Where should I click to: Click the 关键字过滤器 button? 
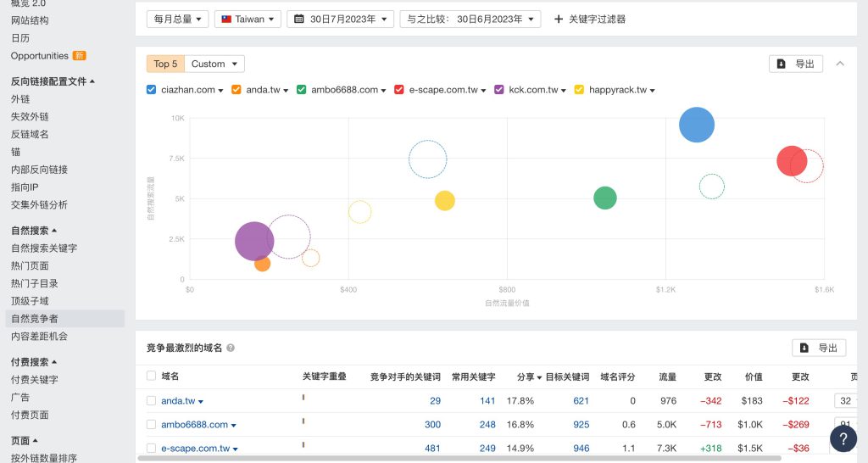pyautogui.click(x=590, y=19)
